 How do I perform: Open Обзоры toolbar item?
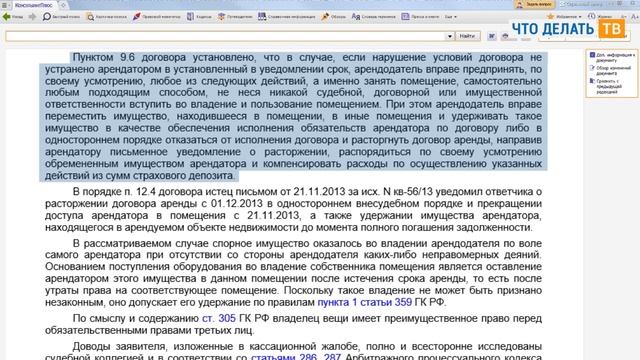(333, 17)
